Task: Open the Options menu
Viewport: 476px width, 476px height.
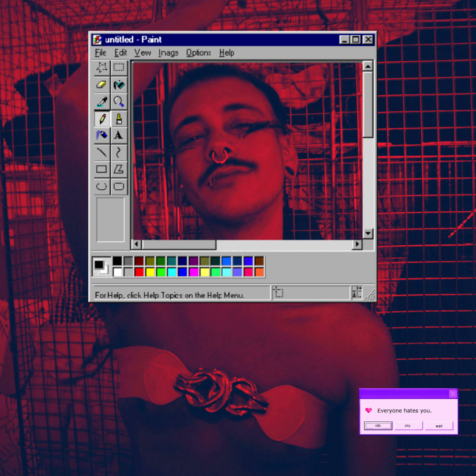Action: [199, 53]
